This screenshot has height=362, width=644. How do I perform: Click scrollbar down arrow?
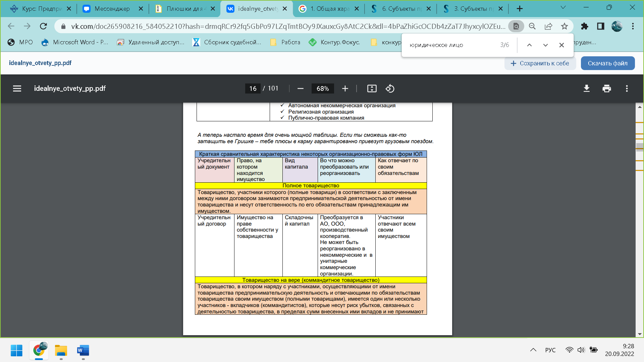coord(640,334)
